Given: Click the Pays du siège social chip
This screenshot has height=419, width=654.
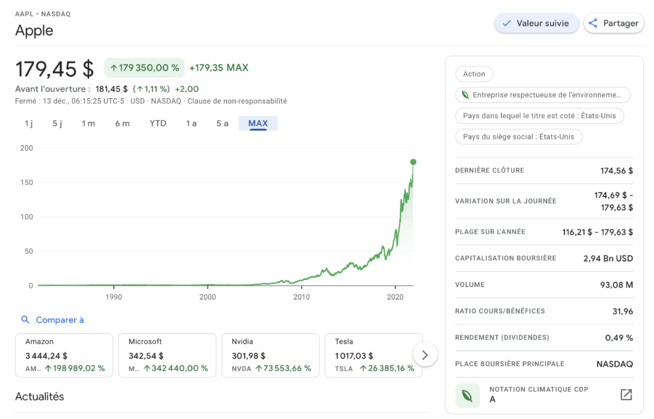Looking at the screenshot, I should tap(518, 137).
